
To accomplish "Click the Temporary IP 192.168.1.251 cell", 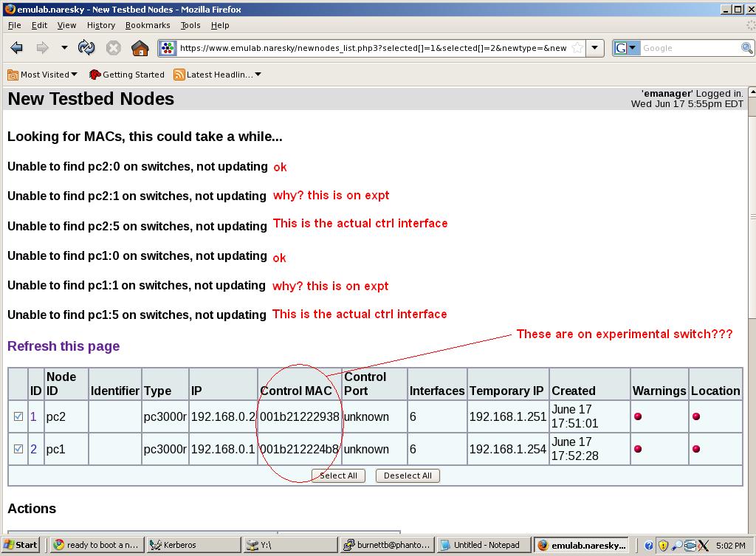I will click(x=508, y=416).
